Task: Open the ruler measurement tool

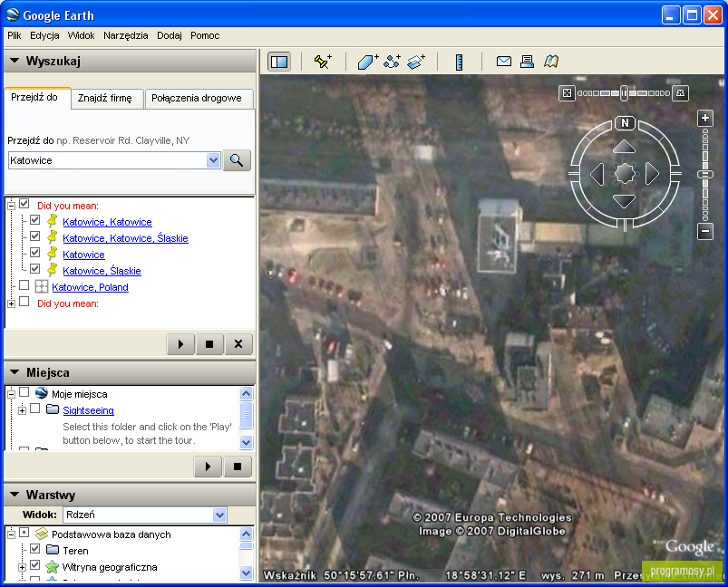Action: pyautogui.click(x=459, y=62)
